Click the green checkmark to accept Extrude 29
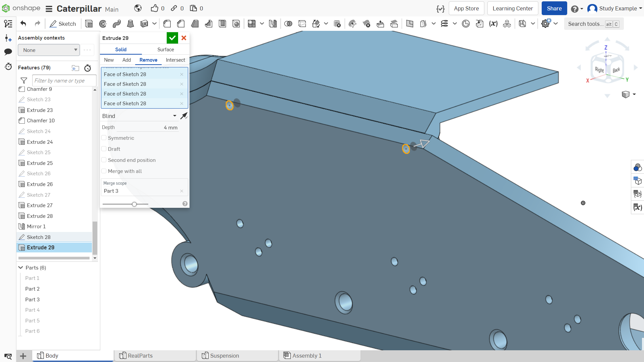This screenshot has width=644, height=362. pos(172,38)
